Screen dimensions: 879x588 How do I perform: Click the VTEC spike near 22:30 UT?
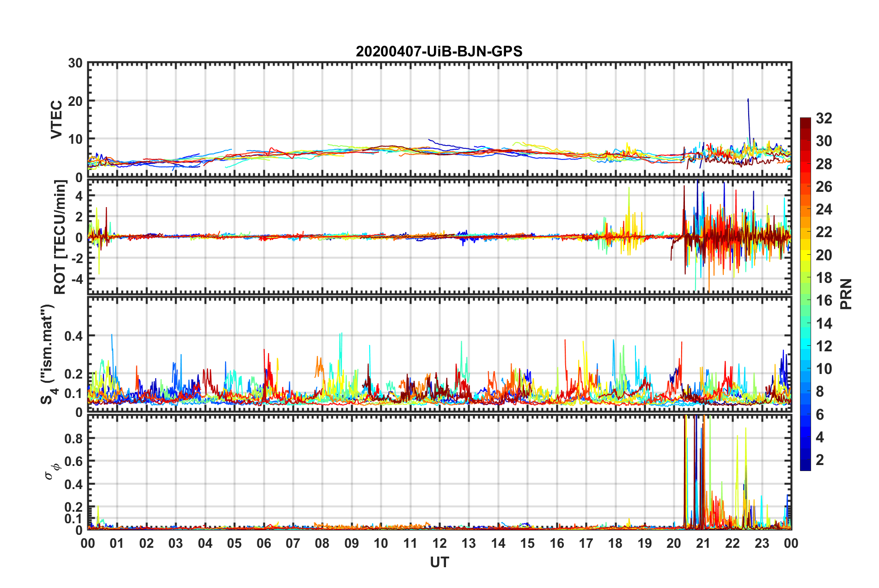point(748,118)
